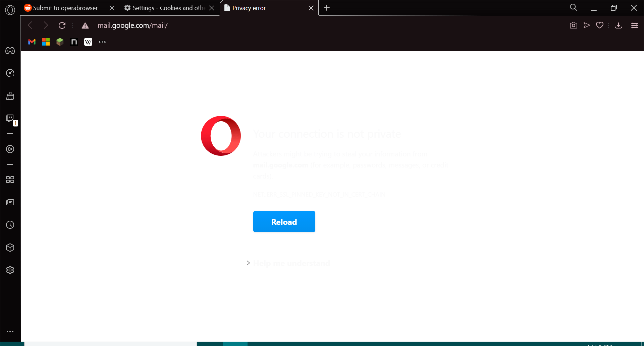The image size is (644, 346).
Task: Open Settings using the sidebar gear icon
Action: (x=10, y=270)
